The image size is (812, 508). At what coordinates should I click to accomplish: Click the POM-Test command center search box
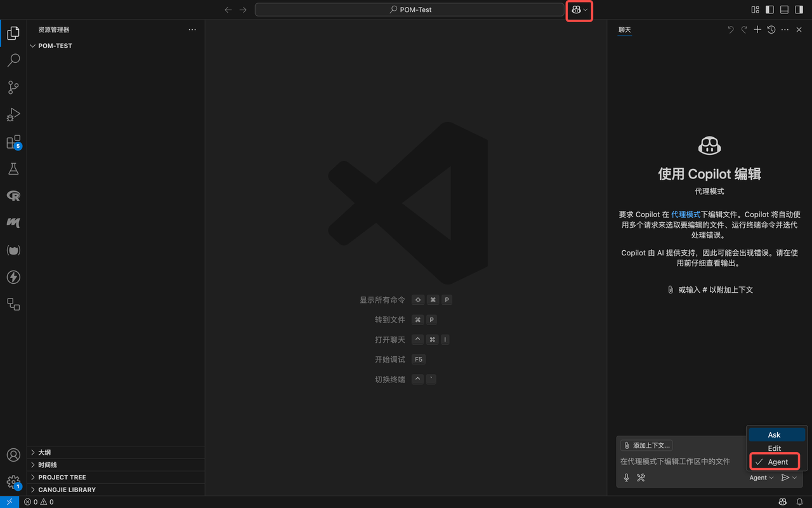pyautogui.click(x=409, y=10)
